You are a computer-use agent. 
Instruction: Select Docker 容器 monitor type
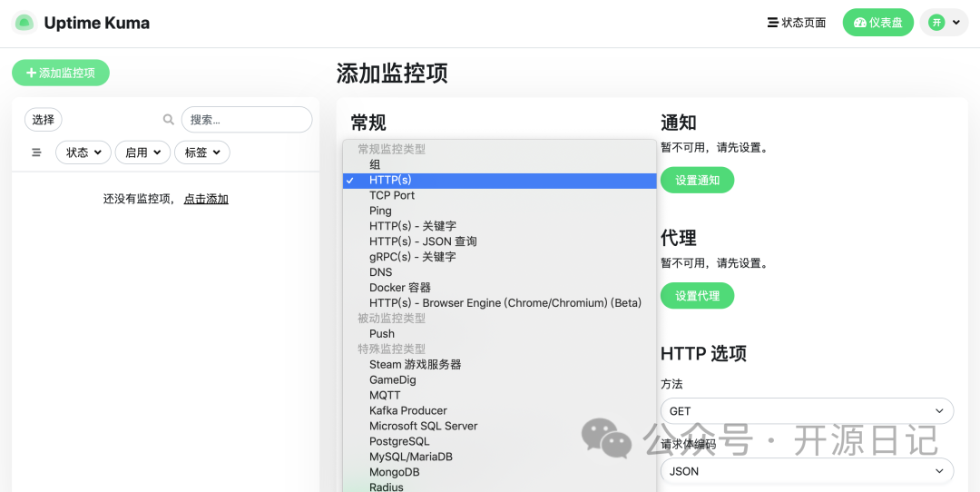(500, 288)
